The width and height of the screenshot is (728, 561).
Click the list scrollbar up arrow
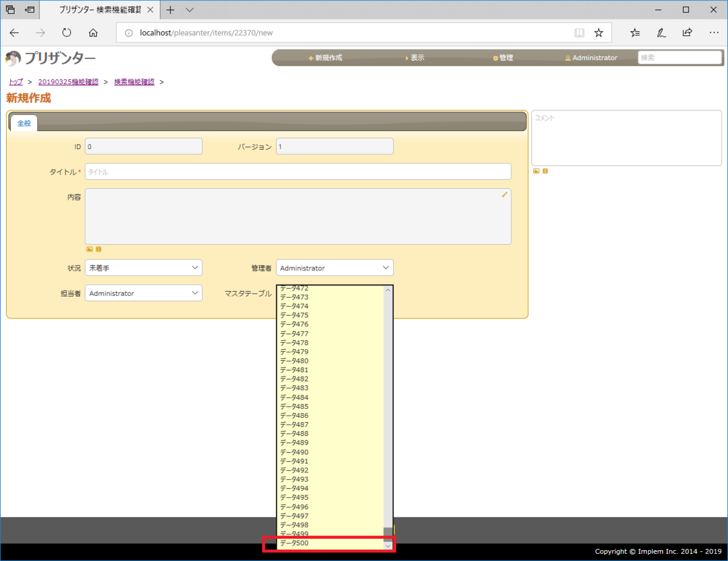point(388,290)
